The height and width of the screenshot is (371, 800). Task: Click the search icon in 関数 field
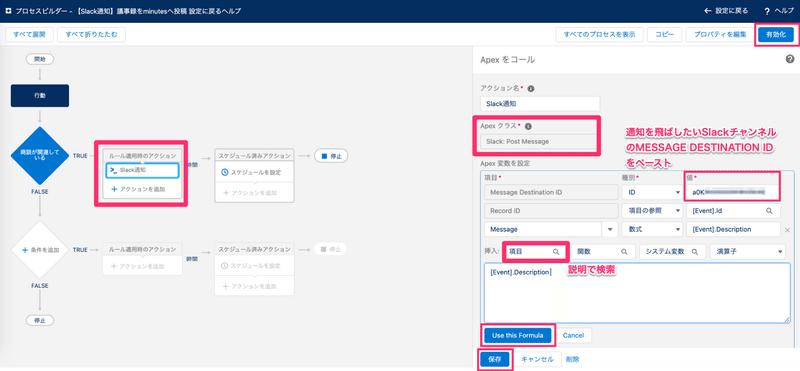(x=623, y=252)
